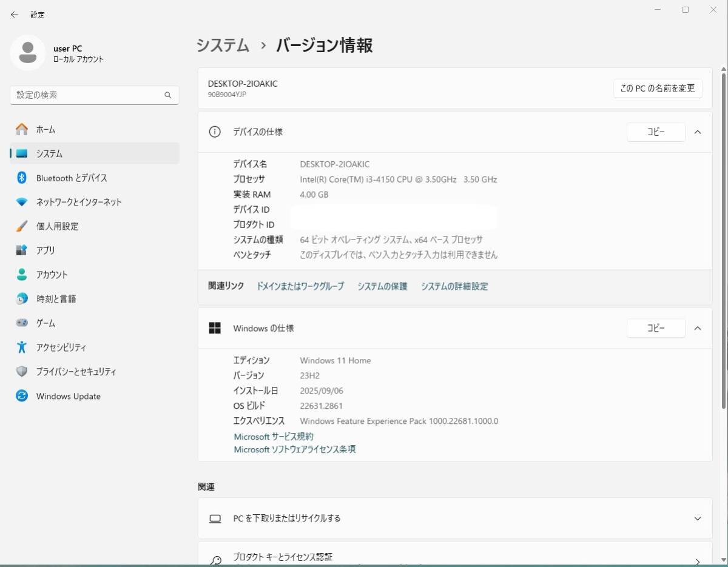Go to ネットワークとインターネット
This screenshot has height=567, width=728.
tap(95, 202)
